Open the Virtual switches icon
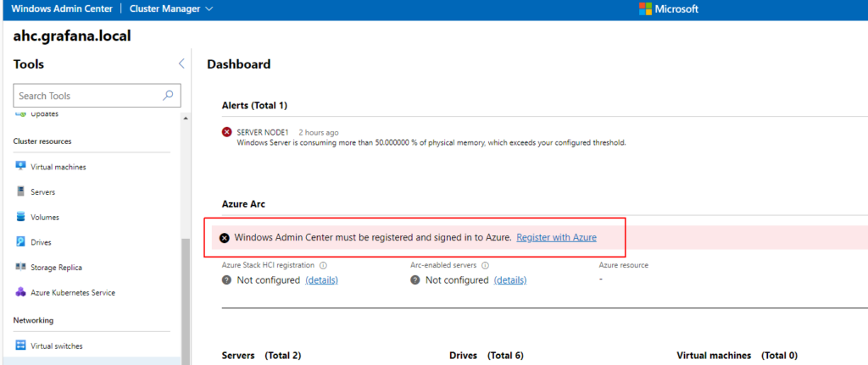The height and width of the screenshot is (365, 868). click(20, 346)
